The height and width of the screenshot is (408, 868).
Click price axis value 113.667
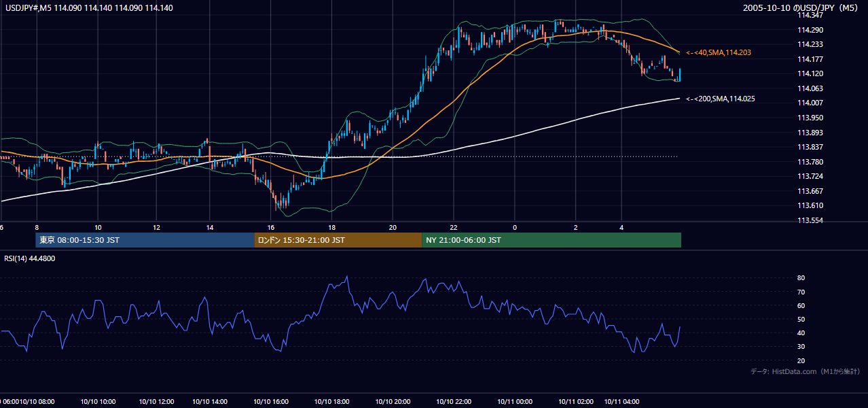[812, 191]
